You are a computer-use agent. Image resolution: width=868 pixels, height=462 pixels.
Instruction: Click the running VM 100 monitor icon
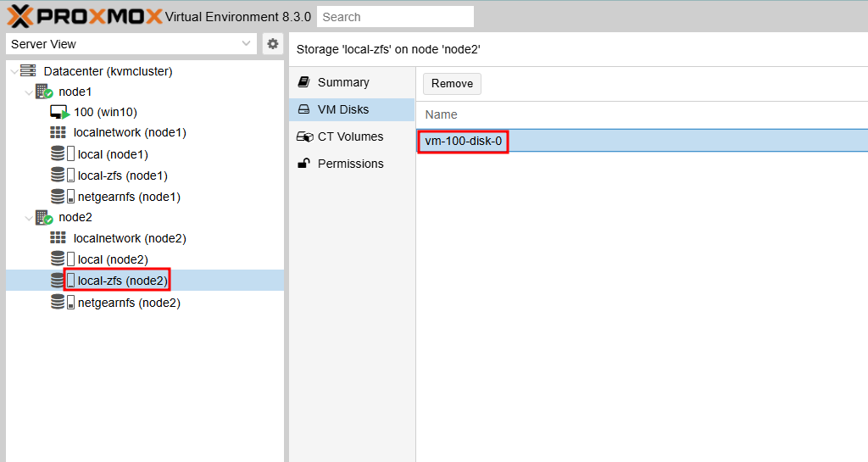[60, 112]
